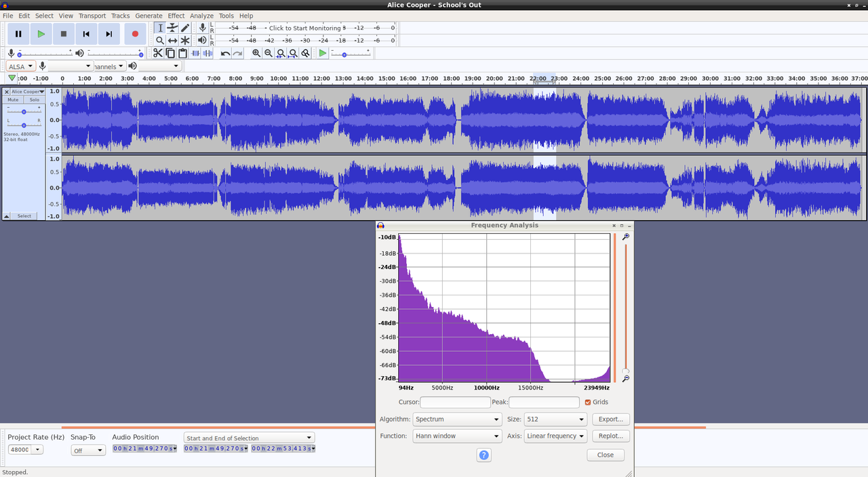Click the Copy icon
Viewport: 868px width, 477px height.
point(170,53)
